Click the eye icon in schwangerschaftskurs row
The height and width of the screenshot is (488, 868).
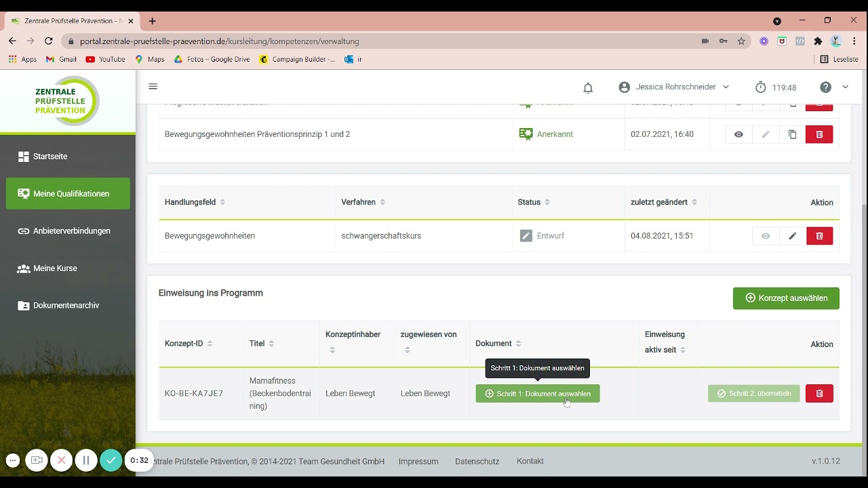(x=766, y=236)
